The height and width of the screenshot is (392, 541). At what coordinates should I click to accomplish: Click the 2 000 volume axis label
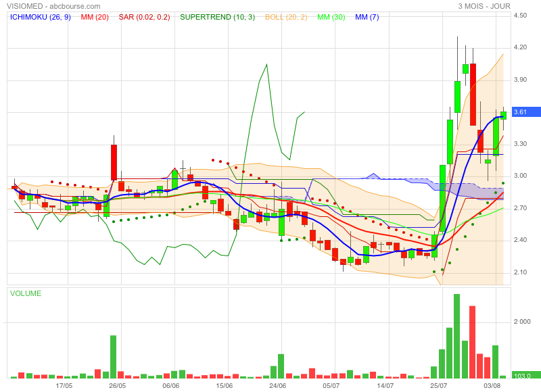click(522, 322)
